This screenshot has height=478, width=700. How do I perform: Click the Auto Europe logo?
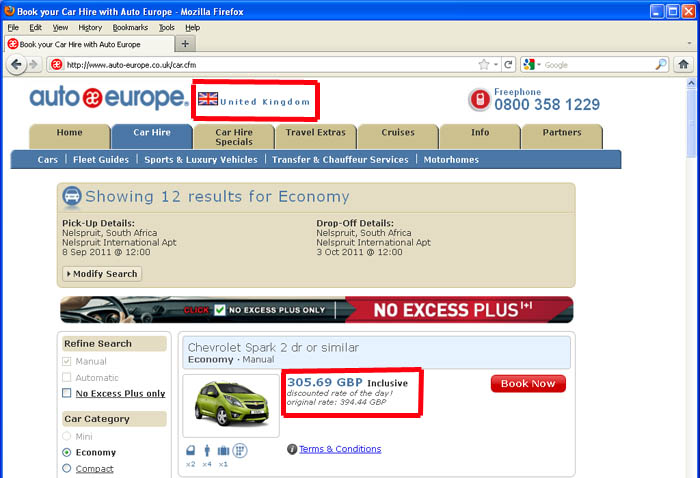tap(109, 97)
